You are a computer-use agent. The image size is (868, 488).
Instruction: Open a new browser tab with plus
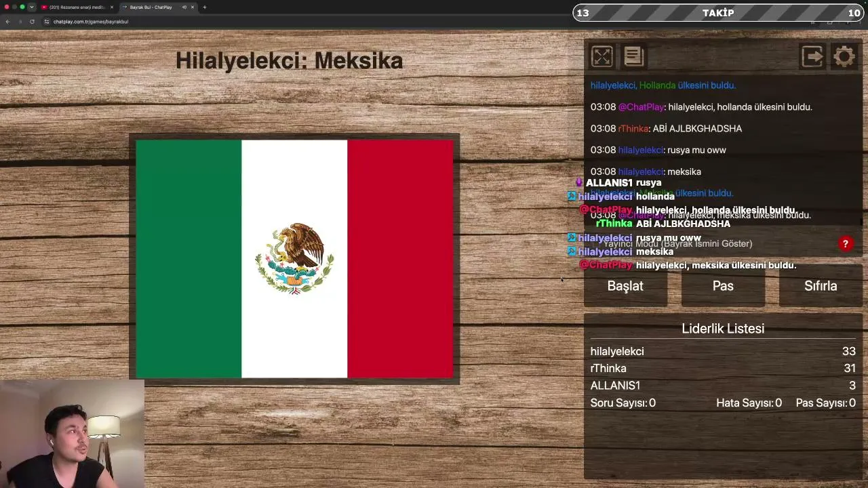point(204,7)
